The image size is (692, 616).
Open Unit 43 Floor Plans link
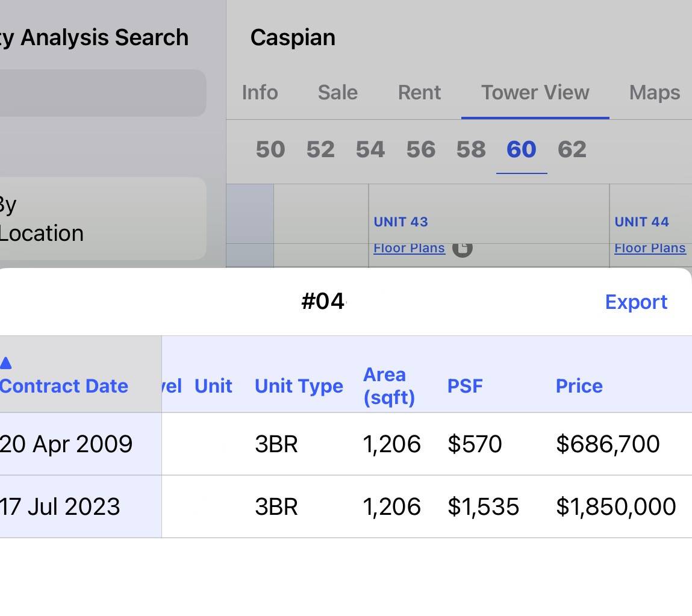pos(409,248)
